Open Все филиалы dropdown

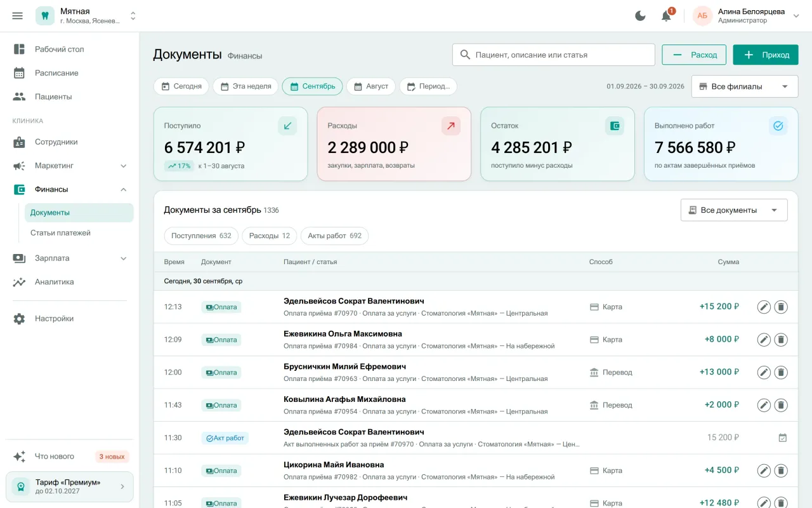pos(744,86)
